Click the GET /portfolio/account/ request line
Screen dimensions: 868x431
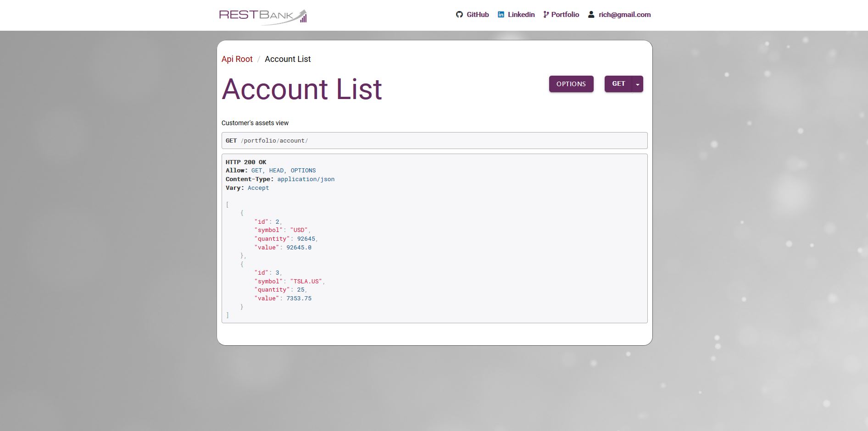[x=266, y=140]
